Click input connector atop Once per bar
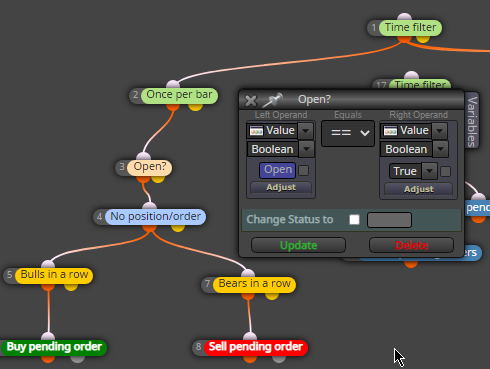 173,84
